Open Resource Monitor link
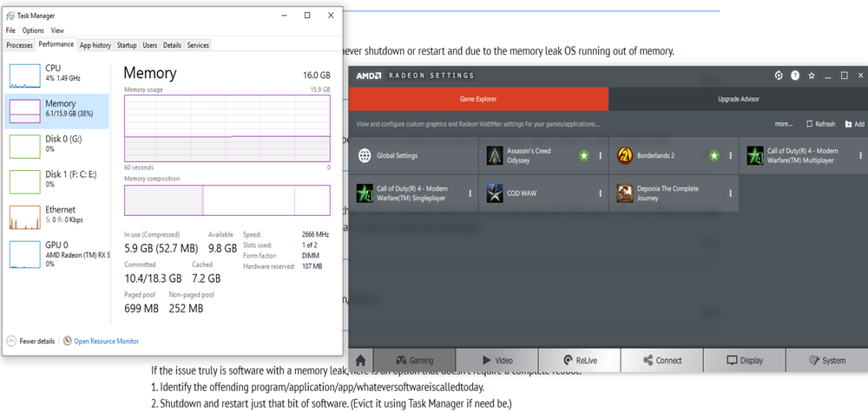 (106, 341)
